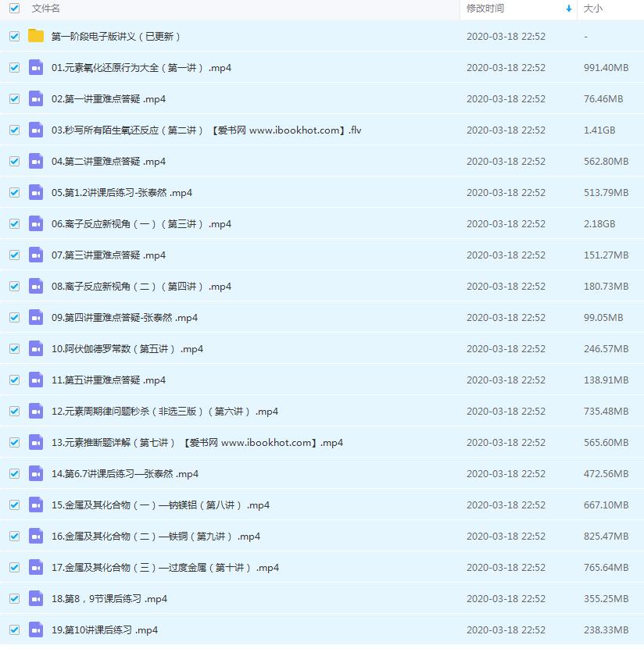644x649 pixels.
Task: Open file 08.离子反应新视角（二）（第四讲）.mp4
Action: [141, 287]
